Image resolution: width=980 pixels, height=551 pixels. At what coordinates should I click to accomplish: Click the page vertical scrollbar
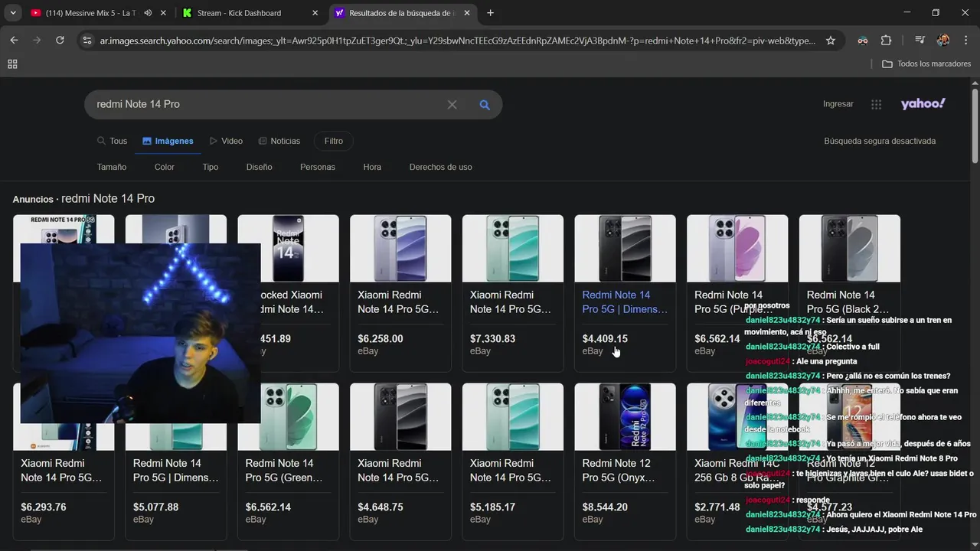[975, 126]
